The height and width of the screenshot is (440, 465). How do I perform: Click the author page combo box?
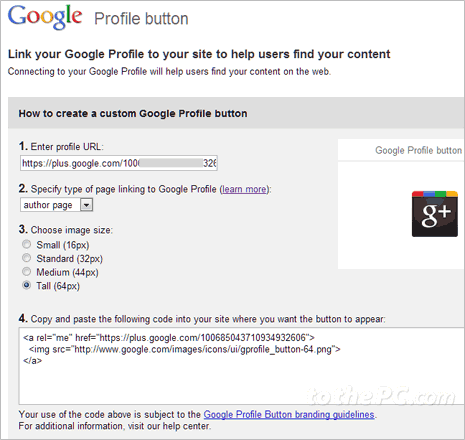pyautogui.click(x=56, y=205)
